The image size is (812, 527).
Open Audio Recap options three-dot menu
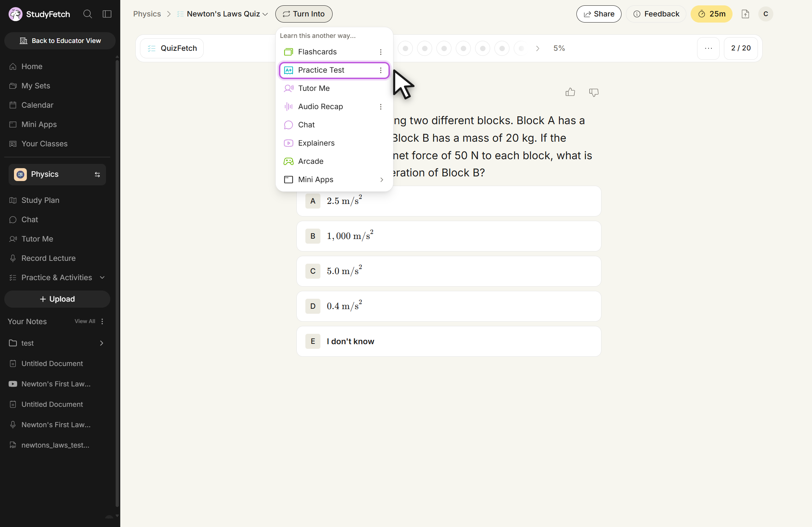pyautogui.click(x=381, y=107)
